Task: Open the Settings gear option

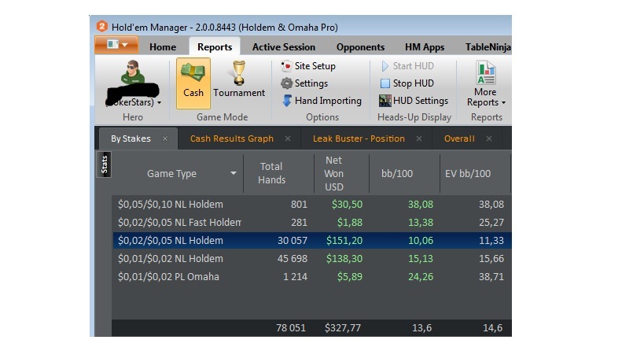Action: coord(304,83)
